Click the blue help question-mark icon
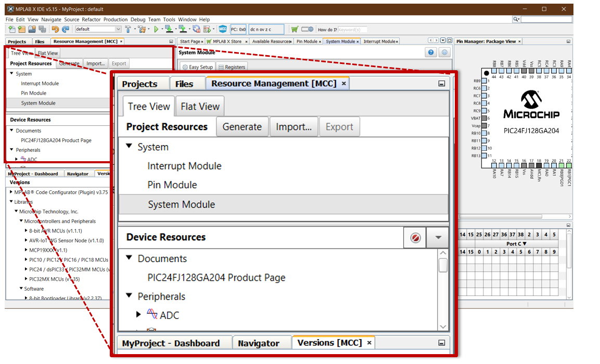 431,53
